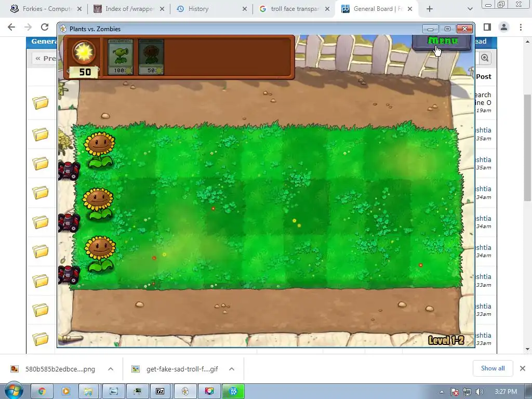Expand options for the troll gif download
The image size is (532, 399).
[232, 369]
